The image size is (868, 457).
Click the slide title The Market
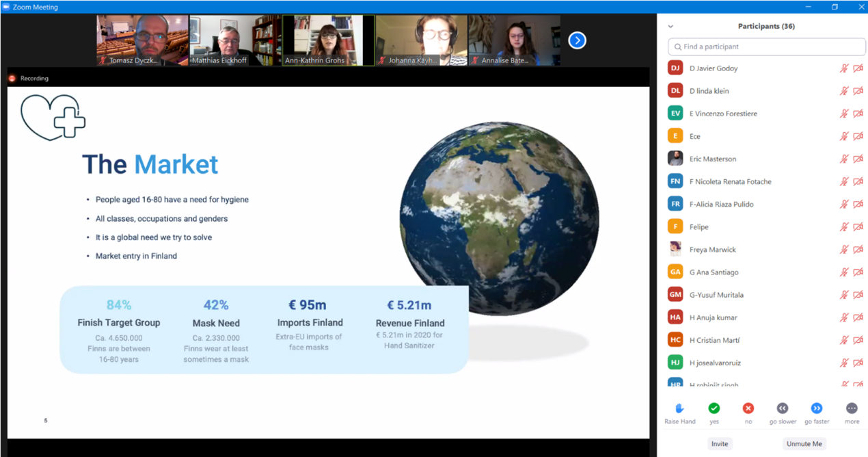(150, 165)
